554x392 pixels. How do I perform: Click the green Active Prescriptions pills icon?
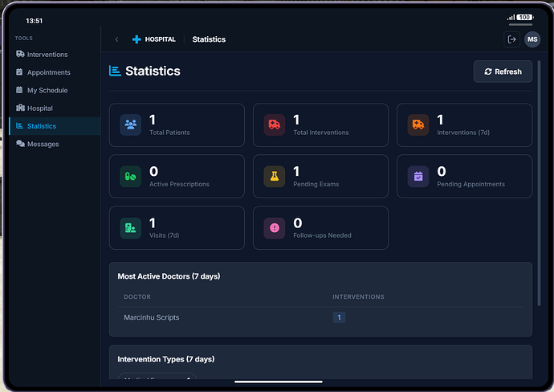tap(130, 177)
